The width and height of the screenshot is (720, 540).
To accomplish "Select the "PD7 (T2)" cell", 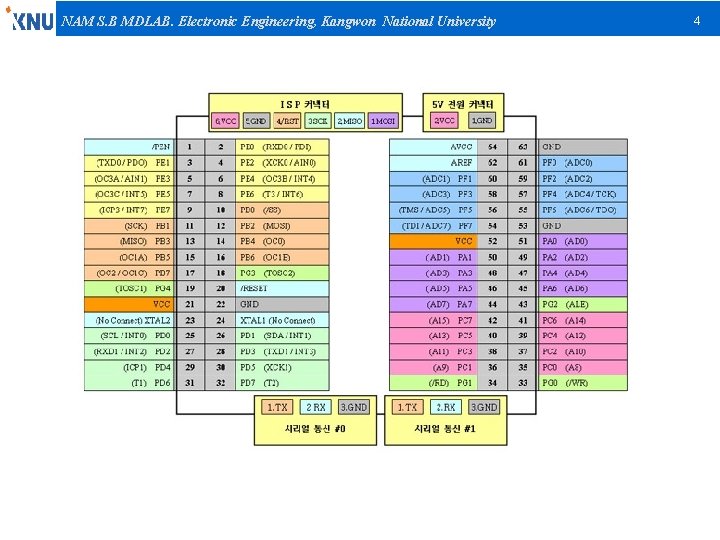I will tap(282, 383).
